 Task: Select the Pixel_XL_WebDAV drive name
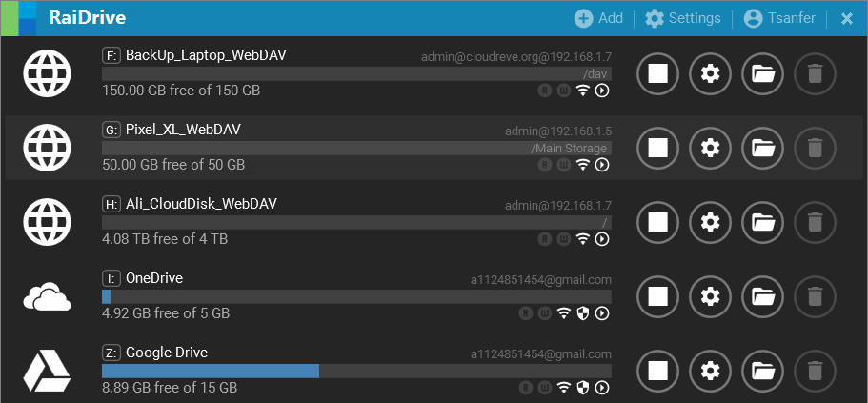(183, 130)
